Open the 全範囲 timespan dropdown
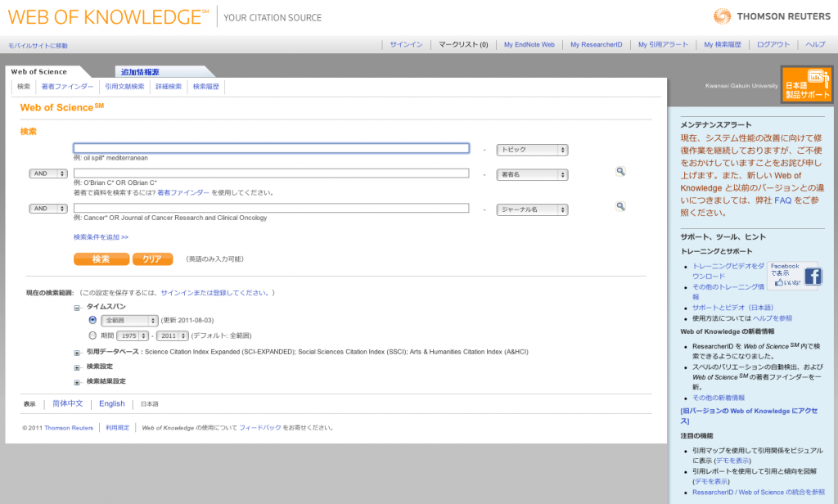This screenshot has height=504, width=838. (x=129, y=321)
